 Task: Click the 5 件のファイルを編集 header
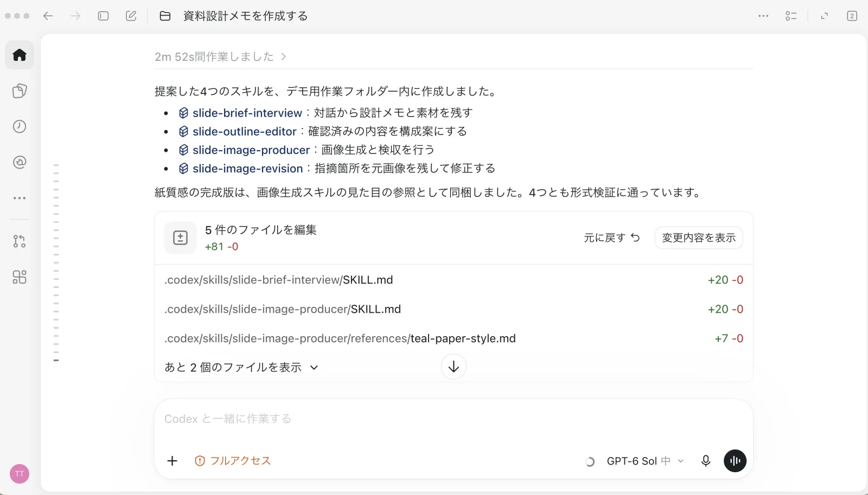point(261,230)
